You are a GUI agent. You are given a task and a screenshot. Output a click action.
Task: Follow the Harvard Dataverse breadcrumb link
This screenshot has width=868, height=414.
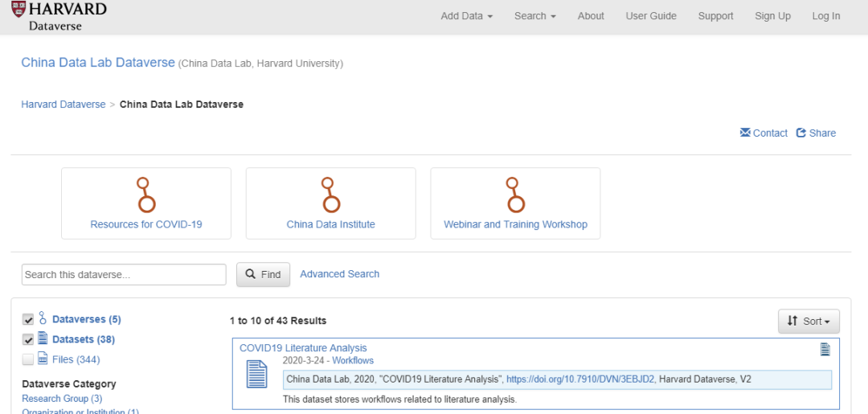63,105
